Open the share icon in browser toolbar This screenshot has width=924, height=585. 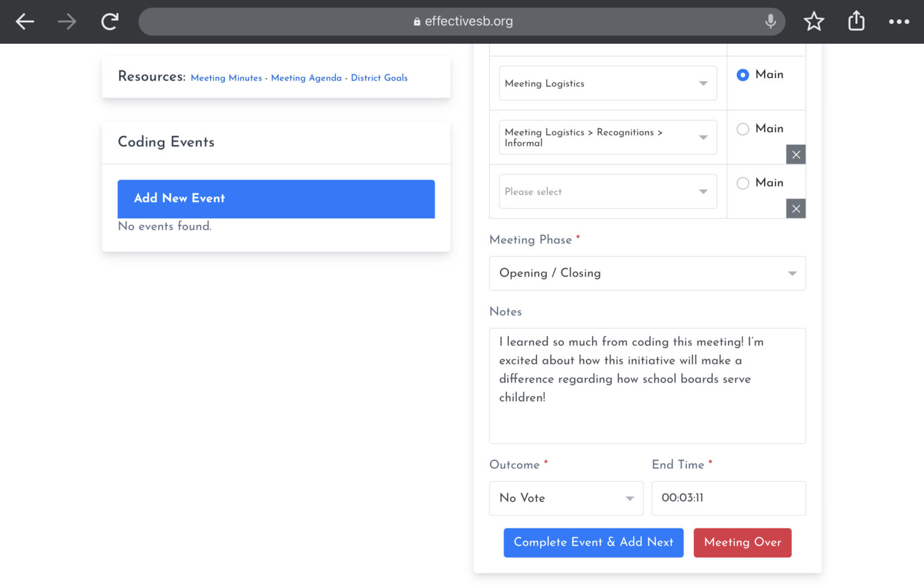pyautogui.click(x=856, y=21)
